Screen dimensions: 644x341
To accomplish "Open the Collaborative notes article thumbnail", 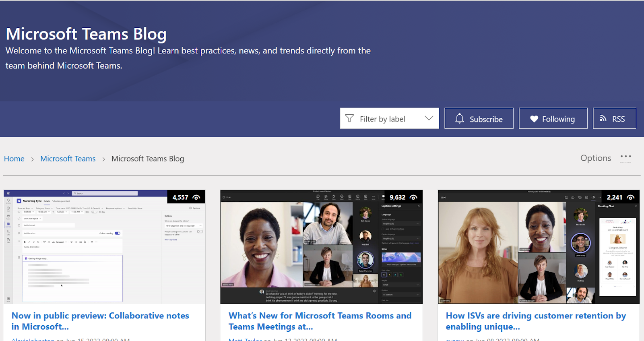I will click(x=104, y=247).
